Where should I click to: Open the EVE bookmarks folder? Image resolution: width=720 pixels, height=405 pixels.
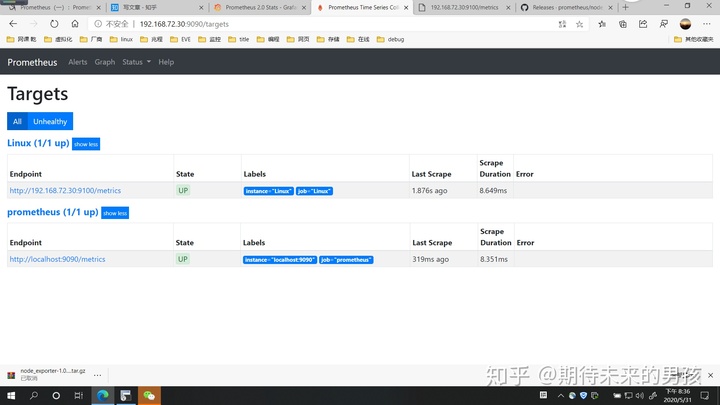pyautogui.click(x=180, y=39)
